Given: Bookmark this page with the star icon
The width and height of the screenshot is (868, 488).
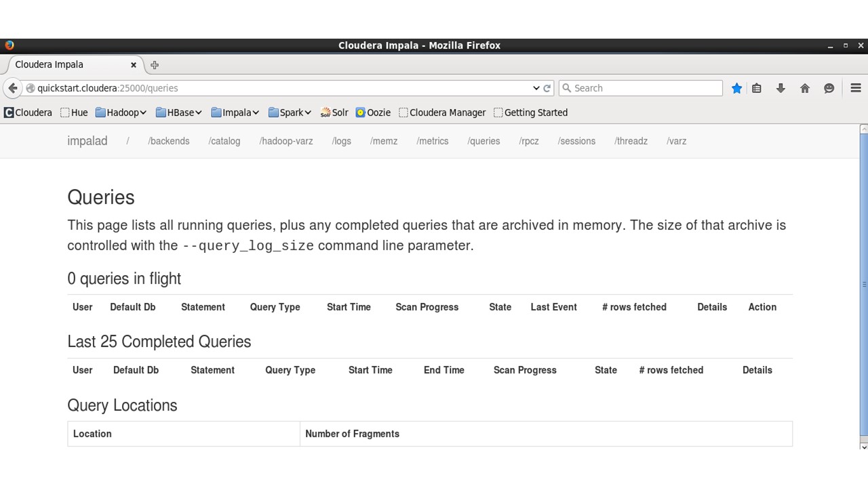Looking at the screenshot, I should 736,88.
